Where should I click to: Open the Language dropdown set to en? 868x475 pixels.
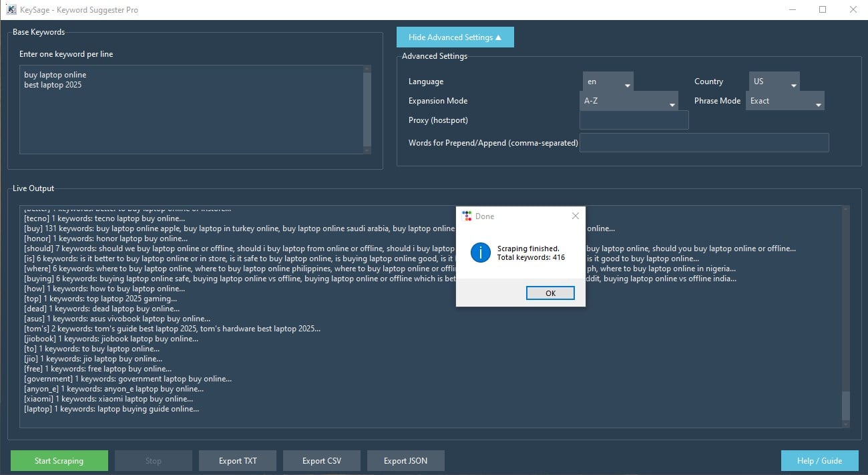608,82
